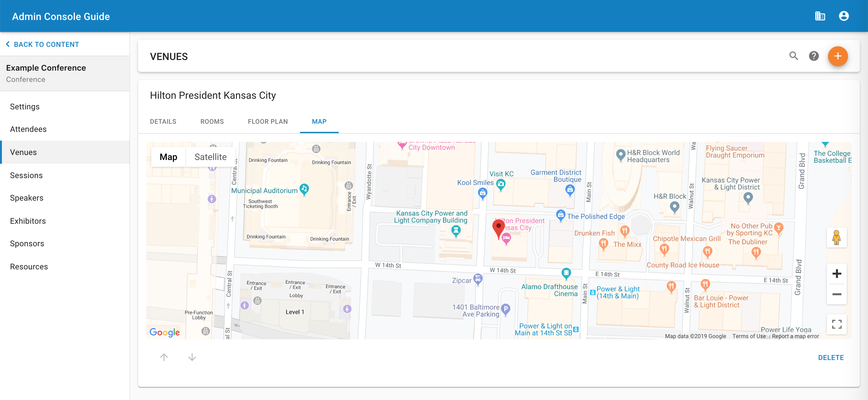The width and height of the screenshot is (868, 400).
Task: Go to Sessions in the sidebar
Action: click(x=65, y=175)
